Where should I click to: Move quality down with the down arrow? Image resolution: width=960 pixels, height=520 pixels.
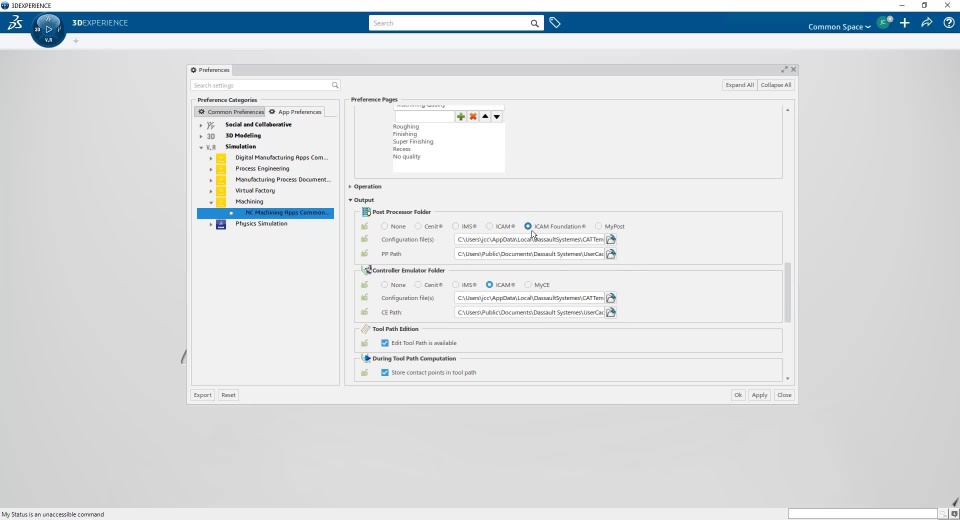point(497,116)
